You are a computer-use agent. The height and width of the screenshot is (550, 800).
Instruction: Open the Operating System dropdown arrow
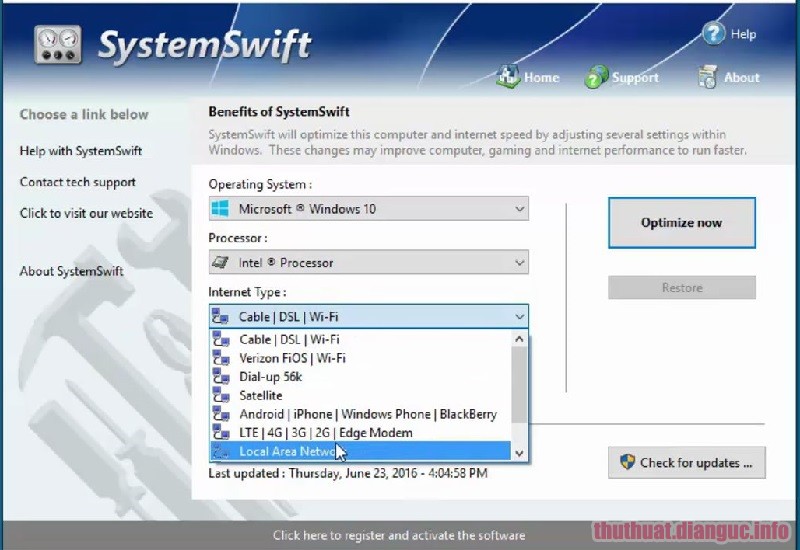[x=519, y=209]
